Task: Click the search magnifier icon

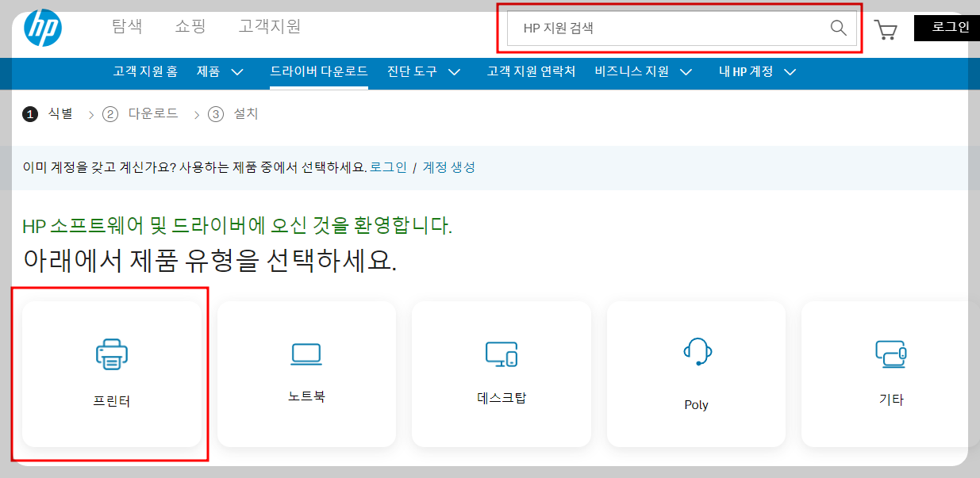Action: point(838,29)
